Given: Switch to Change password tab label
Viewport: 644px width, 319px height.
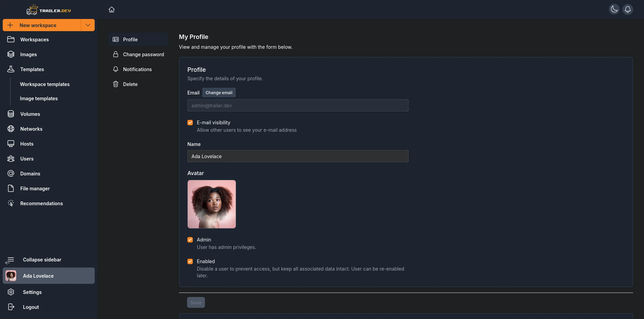Looking at the screenshot, I should 143,54.
